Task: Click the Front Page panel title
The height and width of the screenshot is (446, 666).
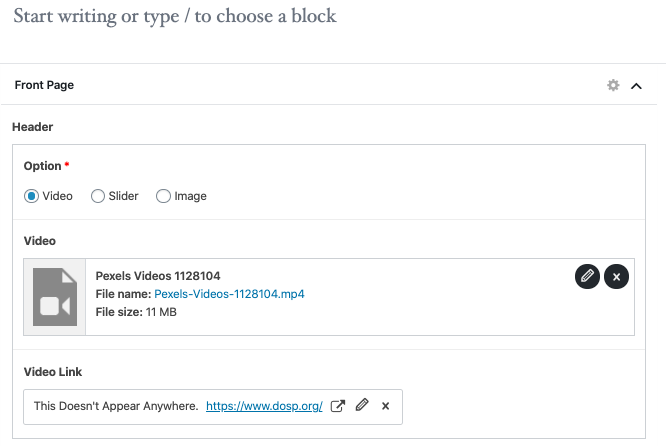Action: (44, 86)
